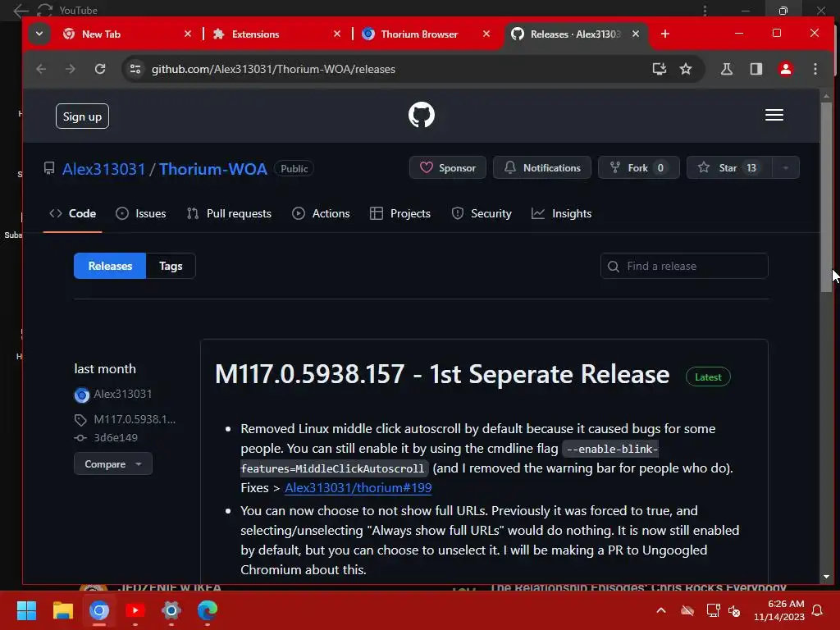Go back with the browser back arrow

tap(41, 69)
